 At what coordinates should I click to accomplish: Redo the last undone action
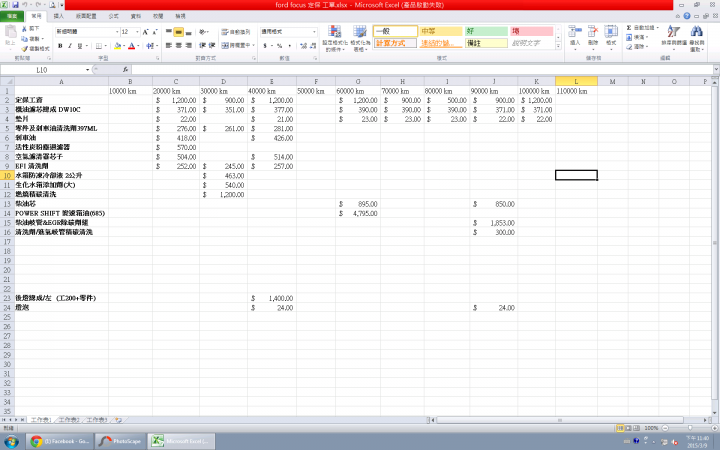[x=38, y=5]
